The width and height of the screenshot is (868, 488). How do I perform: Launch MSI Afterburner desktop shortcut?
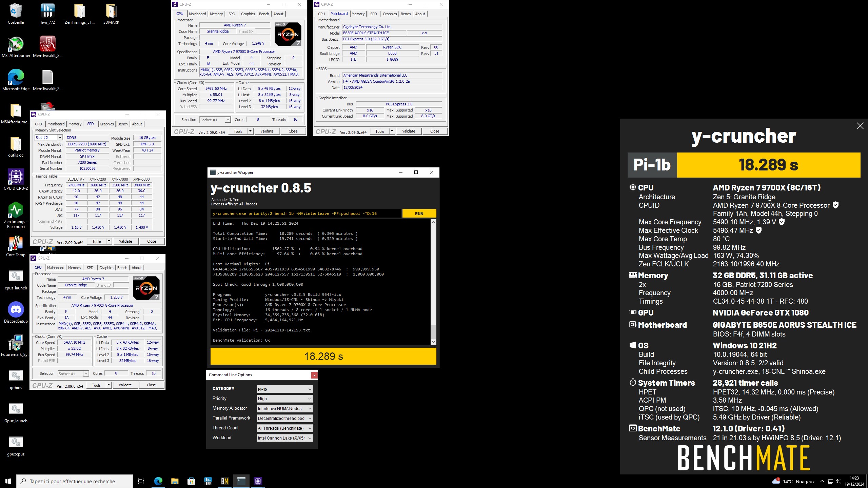point(16,47)
